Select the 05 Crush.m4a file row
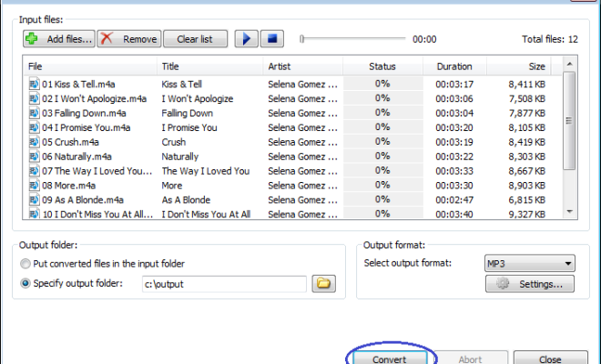Viewport: 601px width, 364px height. [x=64, y=142]
